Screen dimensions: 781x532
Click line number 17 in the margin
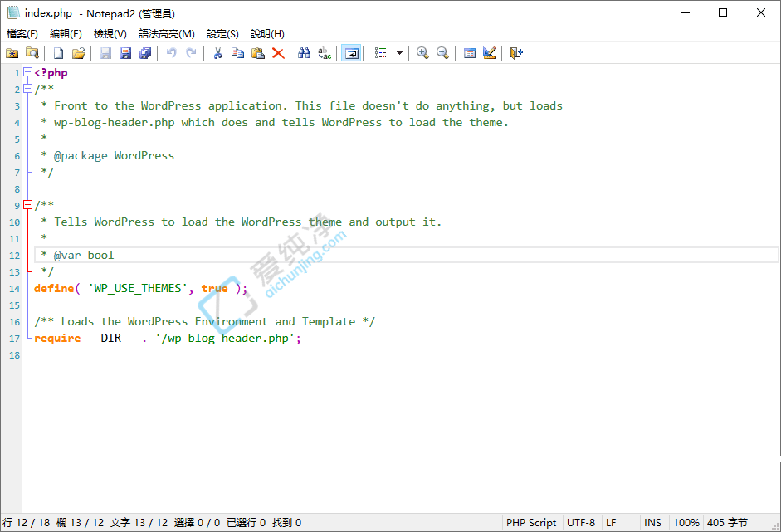pyautogui.click(x=14, y=339)
